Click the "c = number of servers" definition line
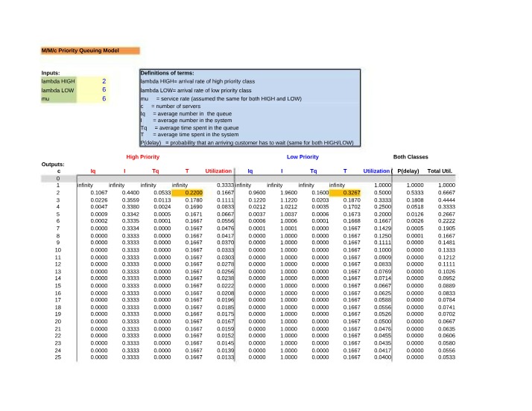 pyautogui.click(x=171, y=106)
